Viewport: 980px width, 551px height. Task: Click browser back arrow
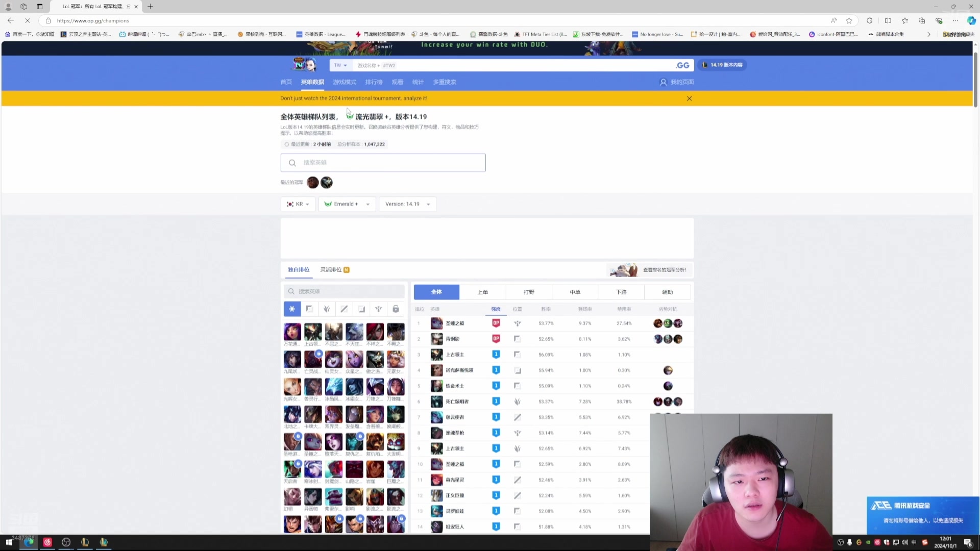click(11, 20)
